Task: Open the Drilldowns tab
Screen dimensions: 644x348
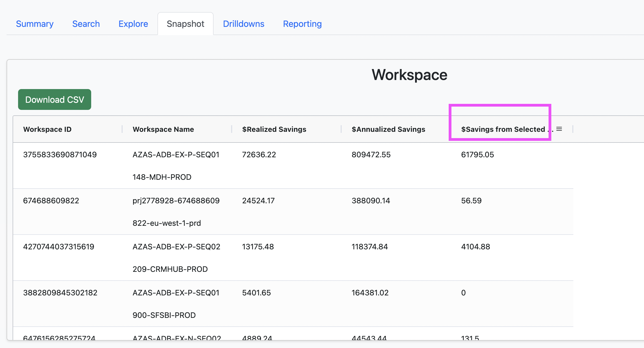Action: coord(244,24)
